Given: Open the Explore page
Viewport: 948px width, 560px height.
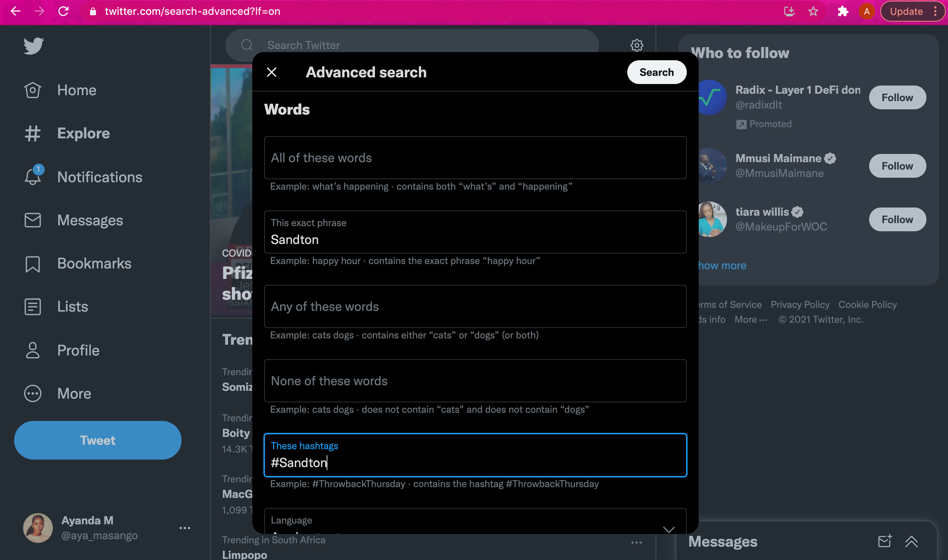Looking at the screenshot, I should [67, 133].
